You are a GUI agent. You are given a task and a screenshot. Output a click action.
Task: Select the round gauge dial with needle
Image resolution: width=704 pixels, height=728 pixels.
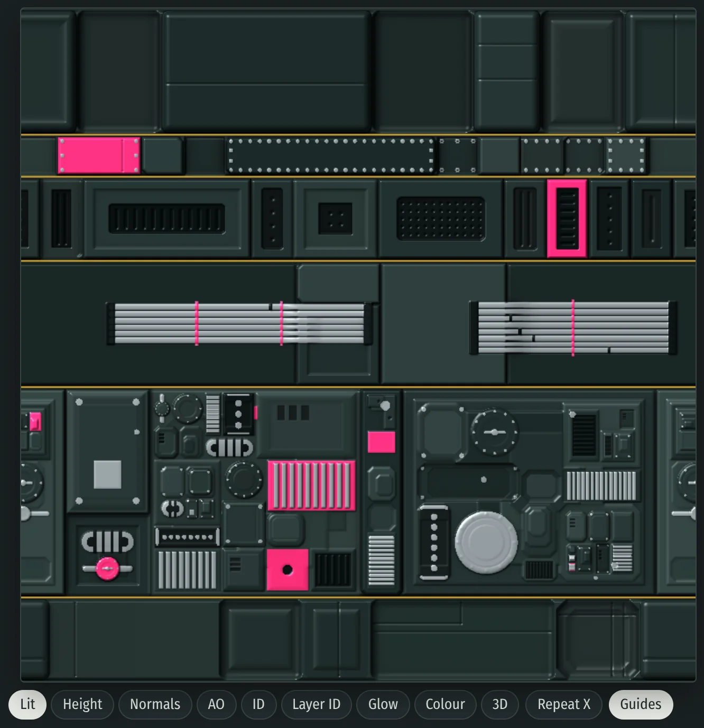pos(494,432)
